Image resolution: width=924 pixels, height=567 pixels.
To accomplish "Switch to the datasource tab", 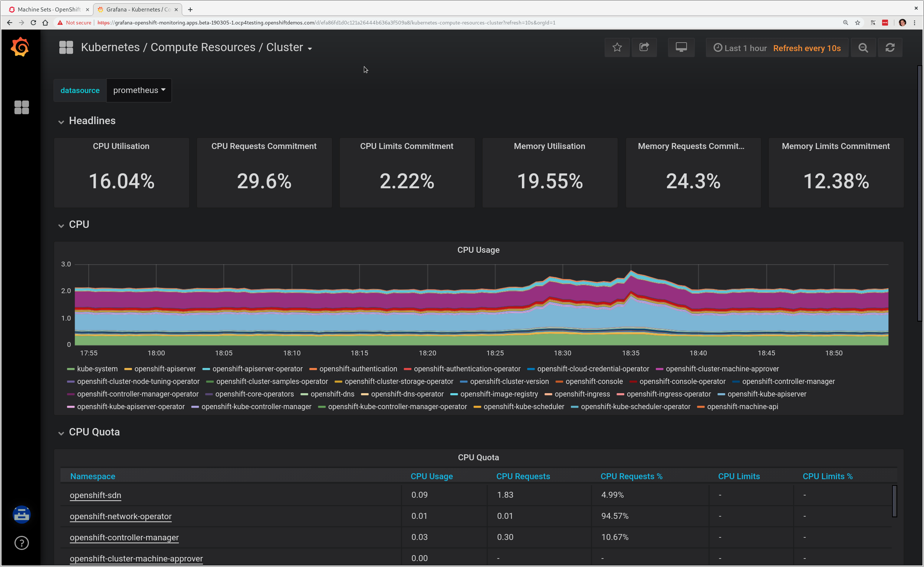I will [80, 90].
